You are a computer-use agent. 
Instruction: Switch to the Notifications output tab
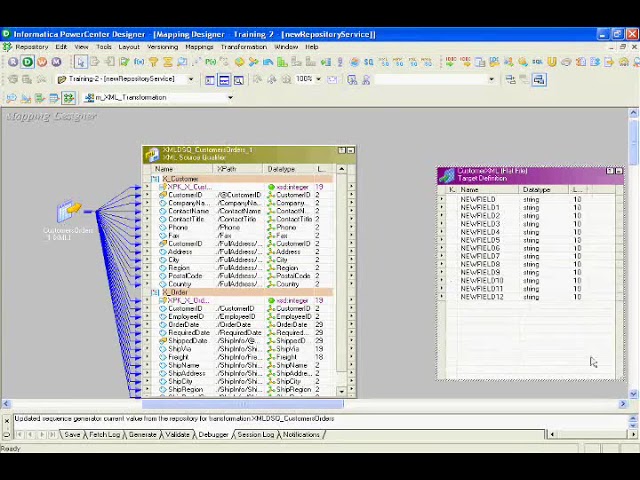[x=301, y=435]
